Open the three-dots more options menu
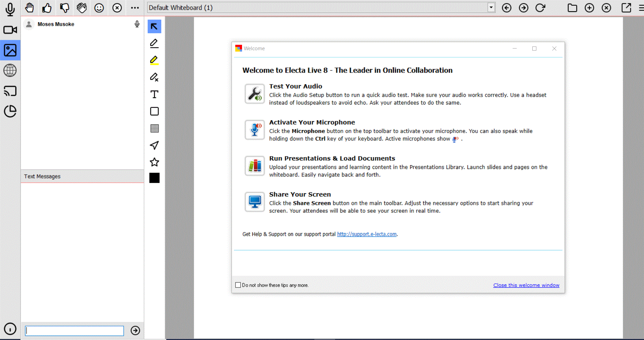Viewport: 644px width, 340px height. pyautogui.click(x=135, y=8)
